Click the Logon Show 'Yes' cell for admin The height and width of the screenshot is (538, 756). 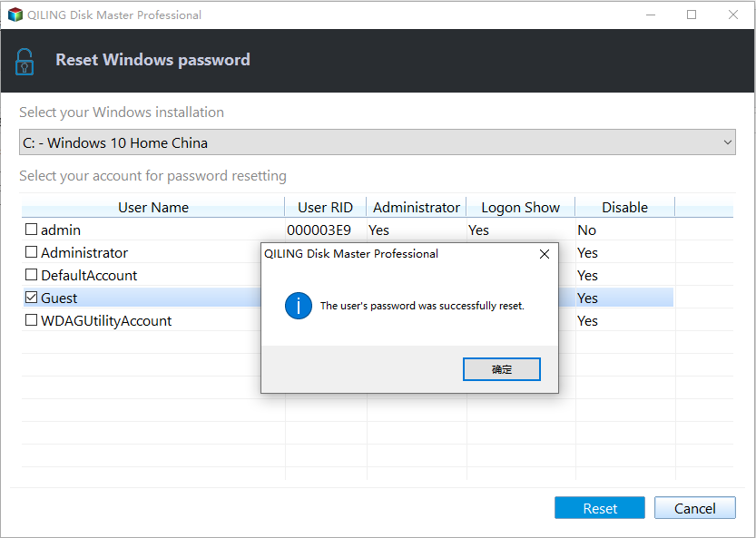coord(479,230)
